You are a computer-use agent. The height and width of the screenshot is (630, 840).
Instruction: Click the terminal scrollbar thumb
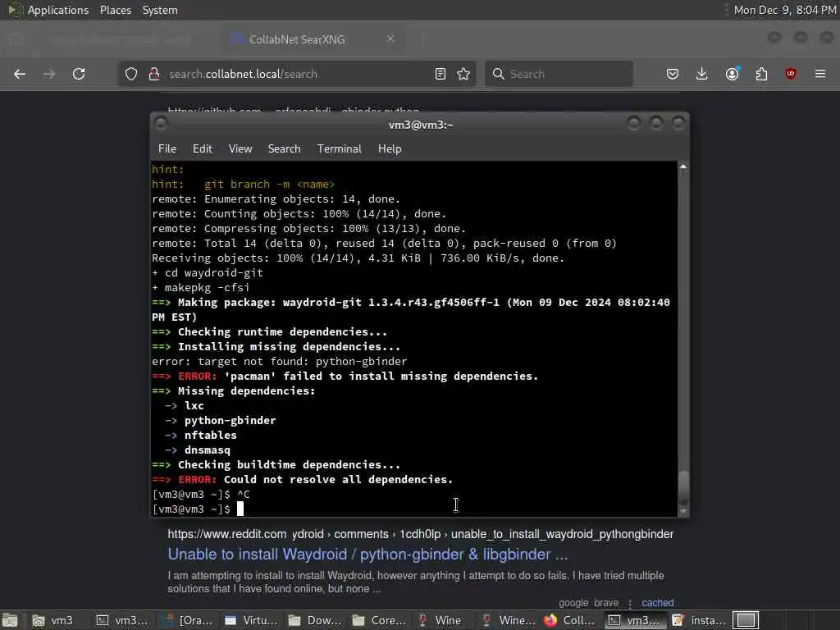(683, 488)
